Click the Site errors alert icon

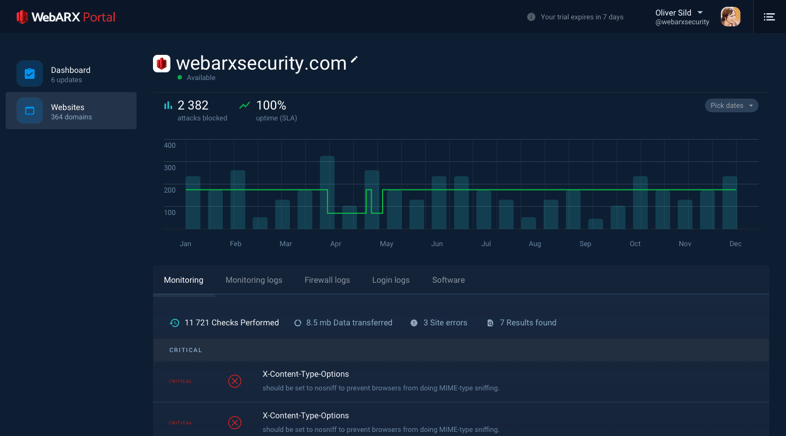tap(414, 323)
